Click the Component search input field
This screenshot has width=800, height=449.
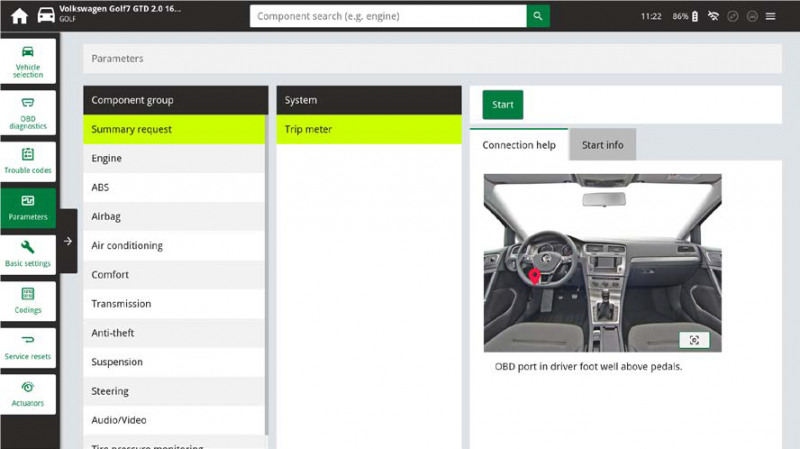(x=388, y=16)
